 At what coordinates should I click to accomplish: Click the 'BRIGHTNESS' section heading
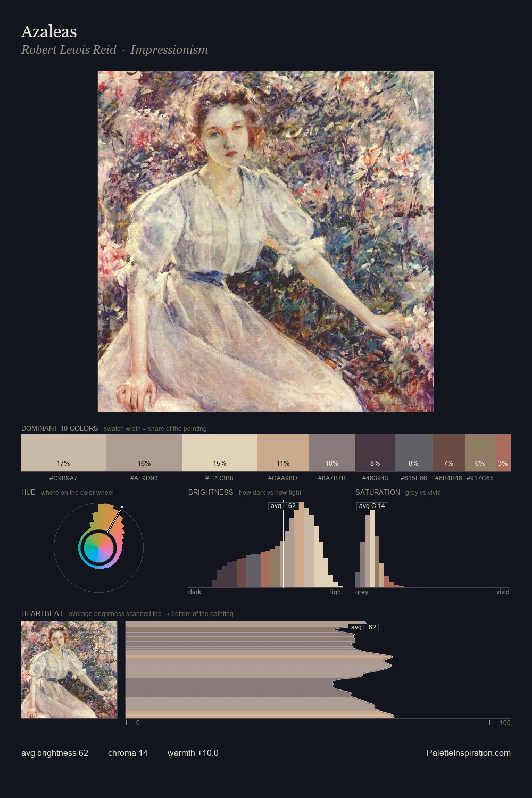[211, 492]
